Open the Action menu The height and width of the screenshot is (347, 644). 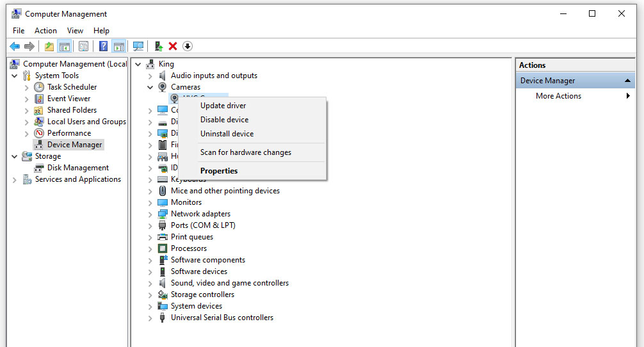pos(45,31)
